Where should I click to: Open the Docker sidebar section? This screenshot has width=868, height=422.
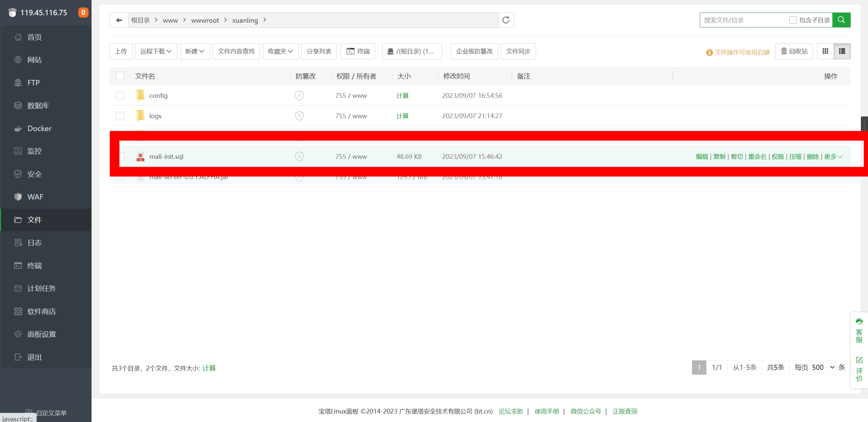click(x=39, y=128)
